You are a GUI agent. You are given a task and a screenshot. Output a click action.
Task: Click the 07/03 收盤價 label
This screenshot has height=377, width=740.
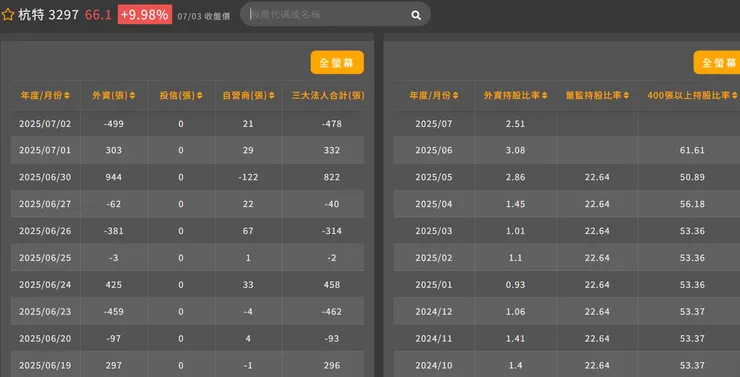203,16
